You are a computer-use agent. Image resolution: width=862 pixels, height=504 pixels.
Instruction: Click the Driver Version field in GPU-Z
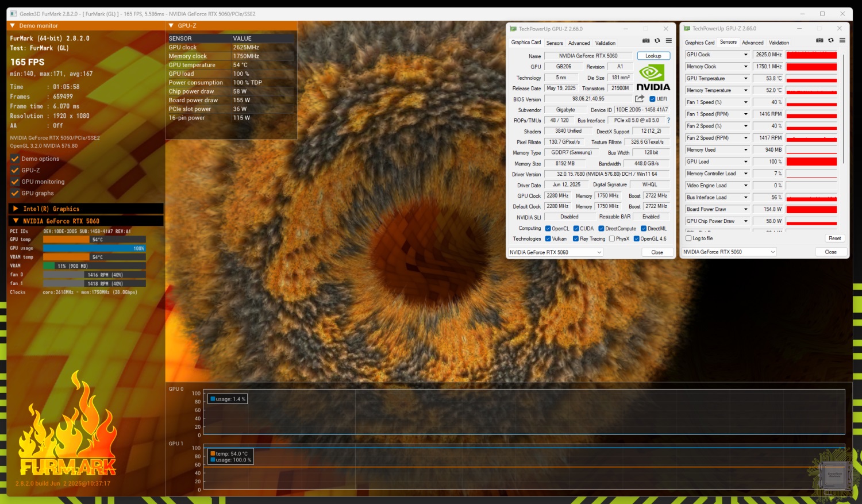(x=607, y=174)
